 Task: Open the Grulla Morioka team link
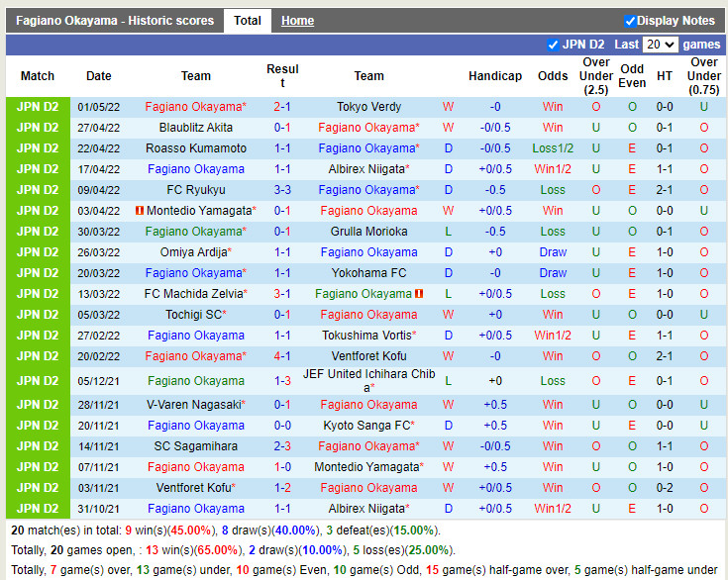coord(368,232)
